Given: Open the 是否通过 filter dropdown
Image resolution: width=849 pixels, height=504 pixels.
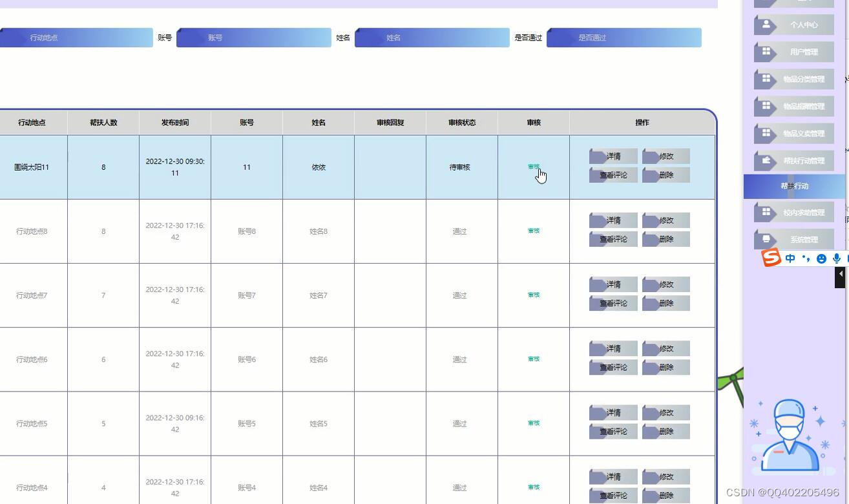Looking at the screenshot, I should [x=624, y=37].
